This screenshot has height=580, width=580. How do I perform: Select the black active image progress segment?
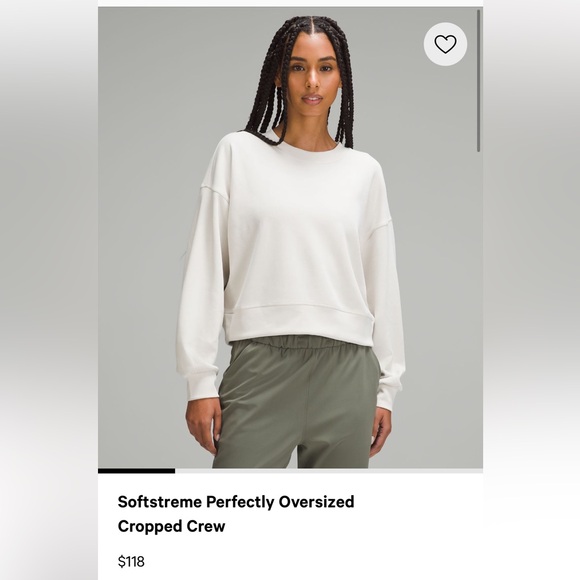point(136,471)
